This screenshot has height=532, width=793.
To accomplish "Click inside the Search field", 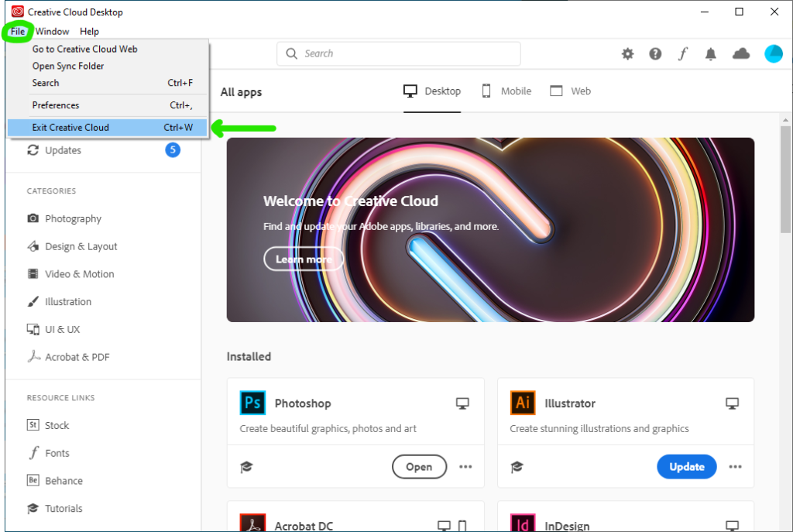I will pos(398,53).
